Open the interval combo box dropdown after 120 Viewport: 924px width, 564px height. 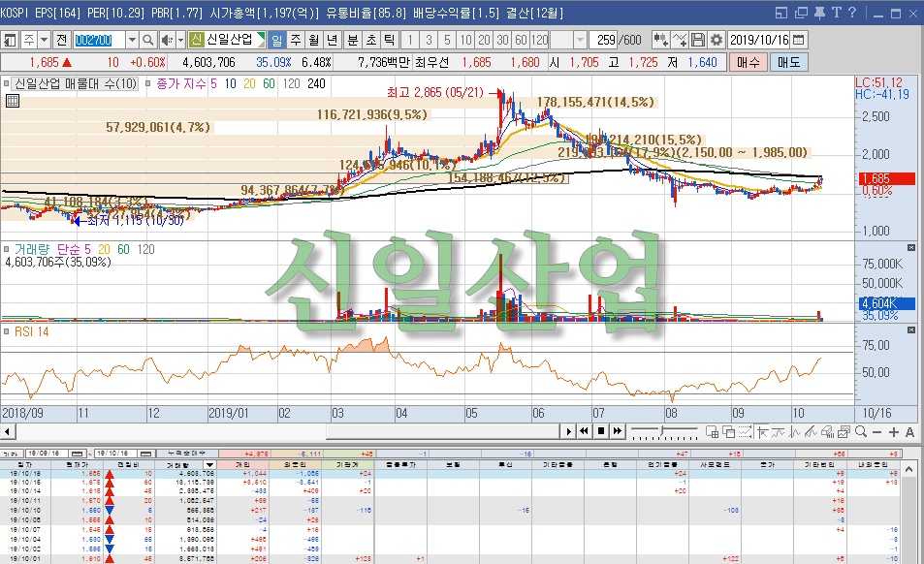tap(580, 40)
